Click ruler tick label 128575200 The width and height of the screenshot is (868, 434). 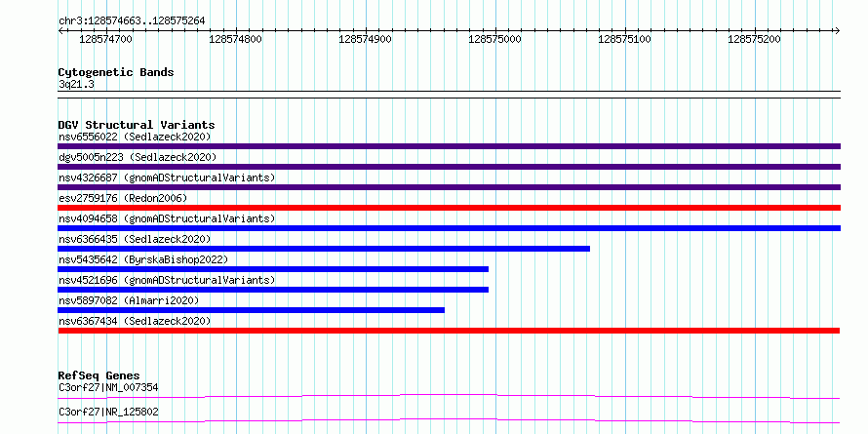click(755, 39)
